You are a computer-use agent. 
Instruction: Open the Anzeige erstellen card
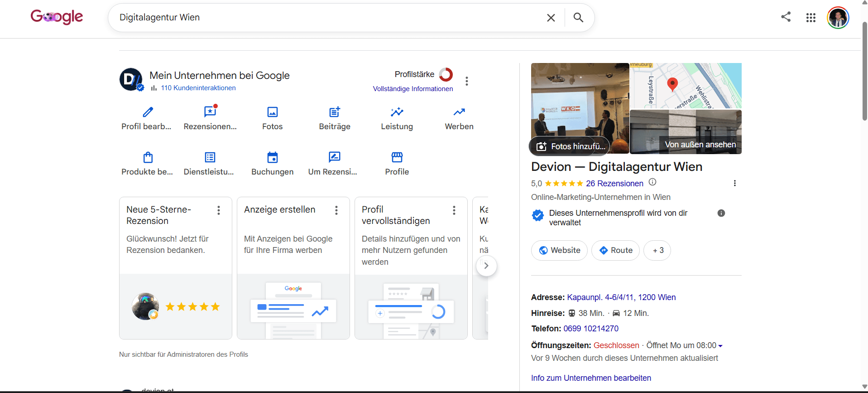click(x=293, y=268)
